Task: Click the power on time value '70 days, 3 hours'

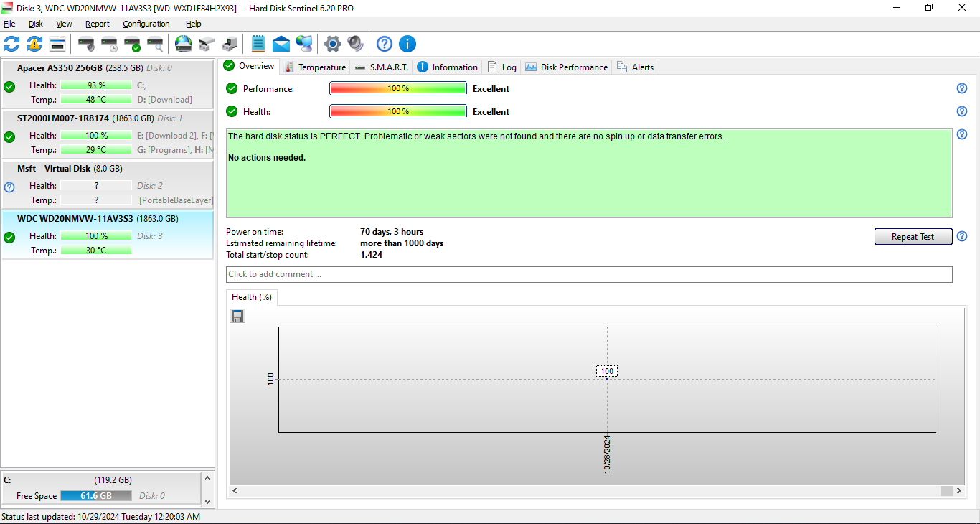Action: [392, 232]
